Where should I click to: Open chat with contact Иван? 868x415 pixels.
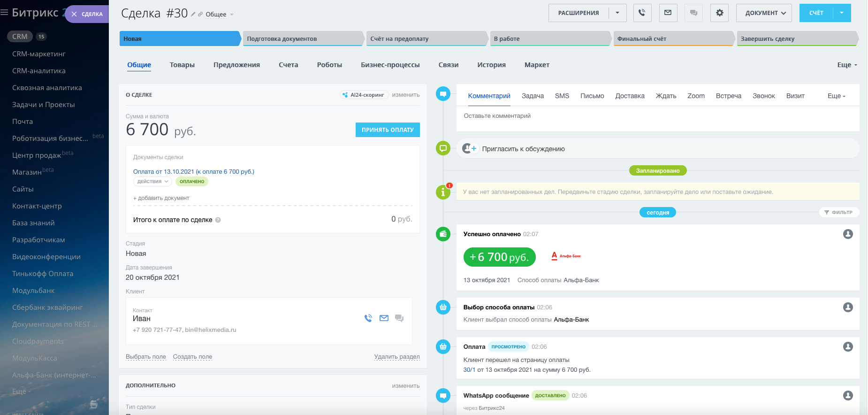point(399,318)
